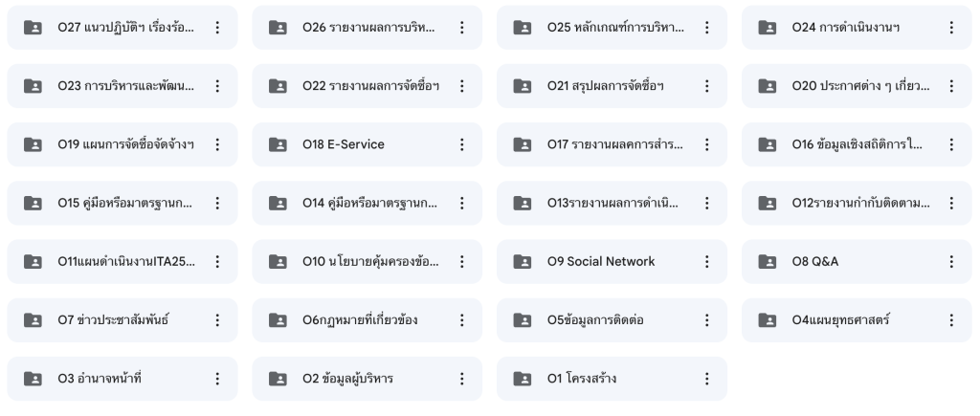Click shared folder icon of O16 folder
This screenshot has width=980, height=416.
pyautogui.click(x=767, y=144)
